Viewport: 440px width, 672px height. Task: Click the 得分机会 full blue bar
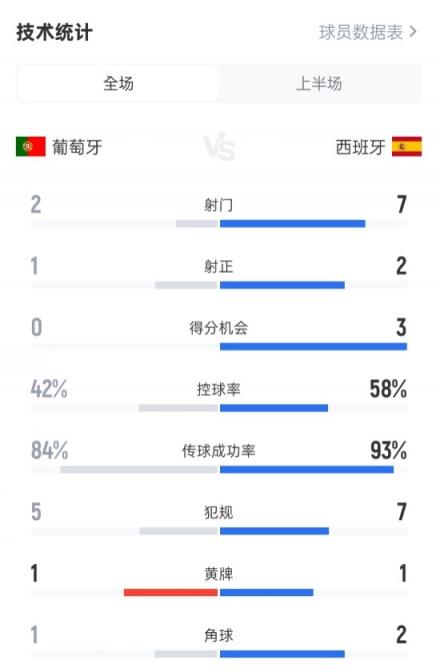coord(314,347)
